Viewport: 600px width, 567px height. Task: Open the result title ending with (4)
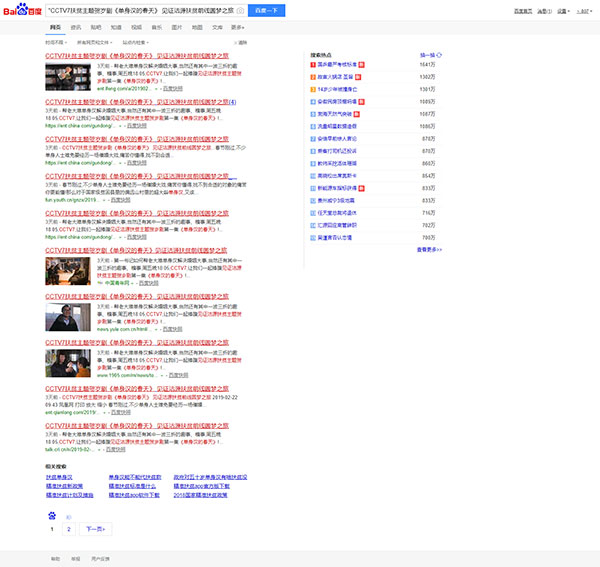coord(141,102)
